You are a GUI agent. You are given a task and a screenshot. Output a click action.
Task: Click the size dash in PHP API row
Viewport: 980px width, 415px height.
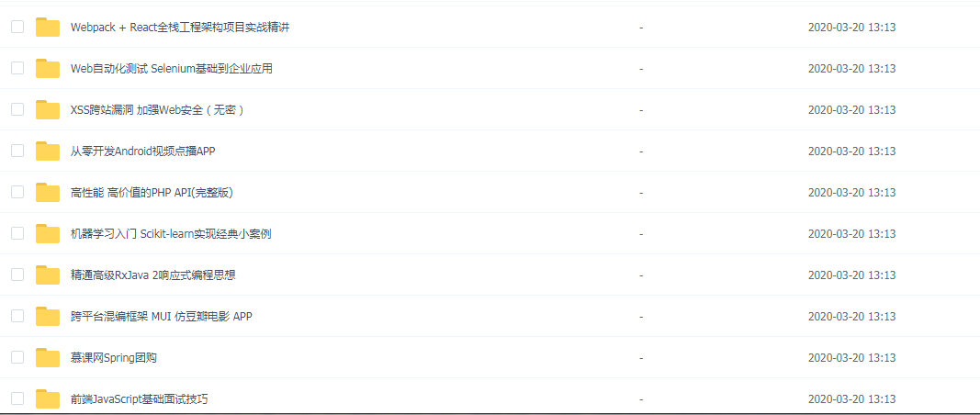pyautogui.click(x=641, y=193)
